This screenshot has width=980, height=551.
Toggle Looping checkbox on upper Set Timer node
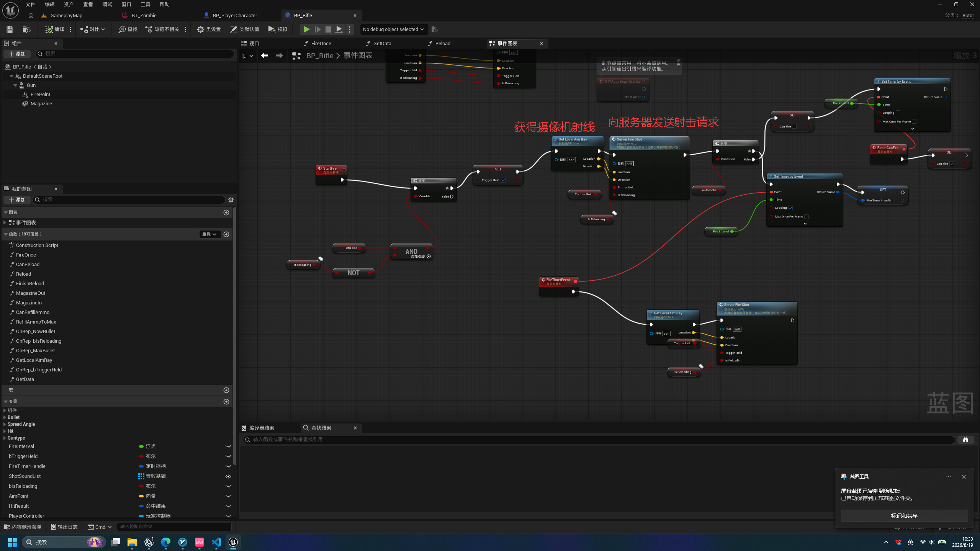coord(898,113)
